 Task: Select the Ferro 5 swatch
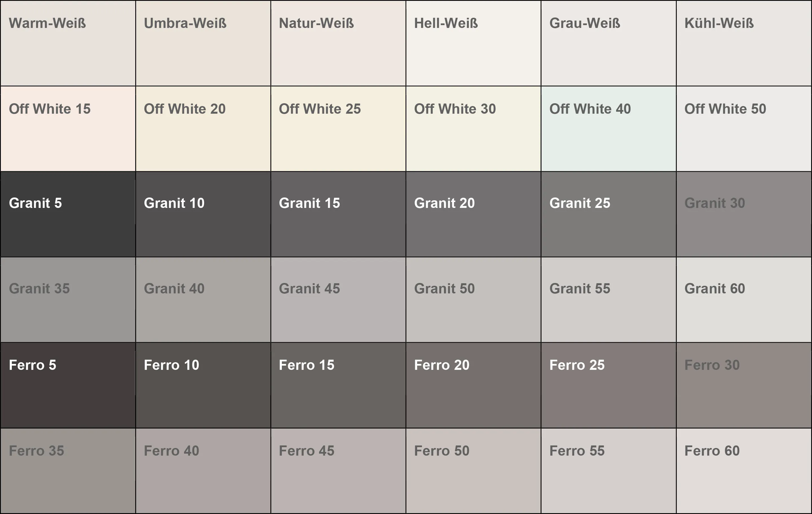68,385
